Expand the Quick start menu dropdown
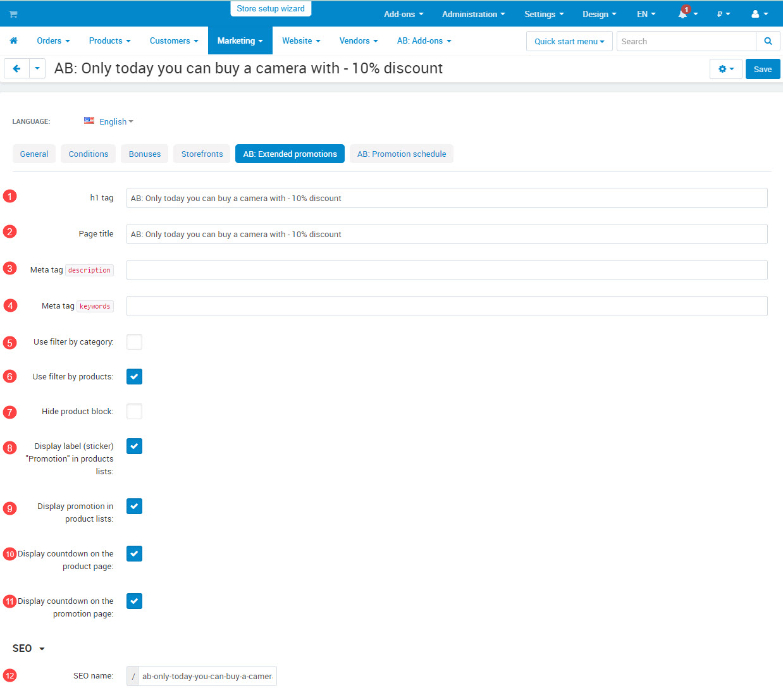This screenshot has width=783, height=700. [x=569, y=41]
